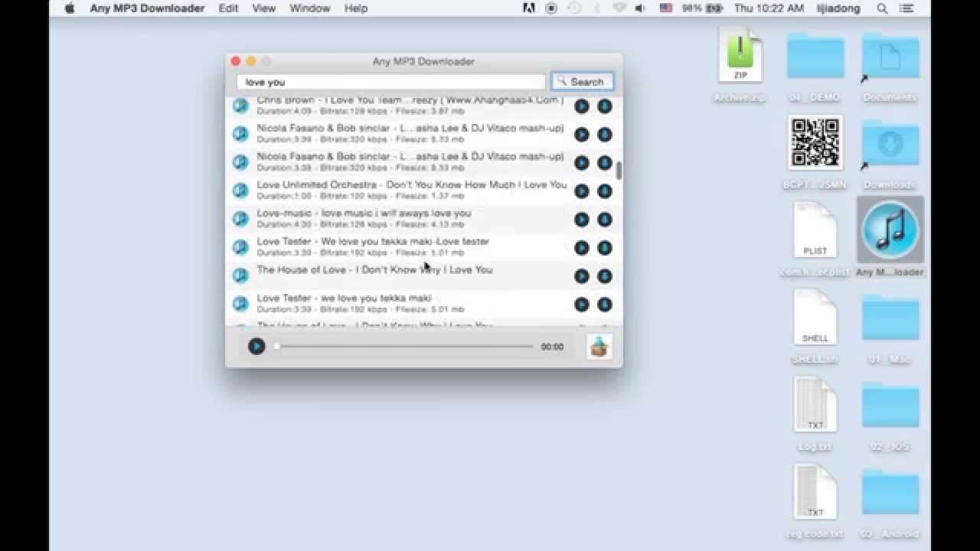Play the Nicola Fasano track with duration 3:39
Screen dimensions: 980x551
tap(582, 135)
